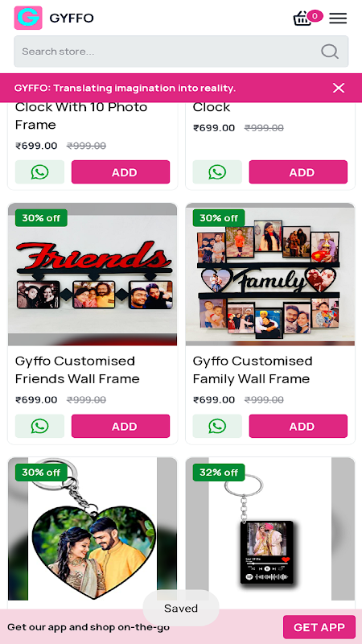The width and height of the screenshot is (362, 644).
Task: Focus the Search store field
Action: tap(181, 52)
